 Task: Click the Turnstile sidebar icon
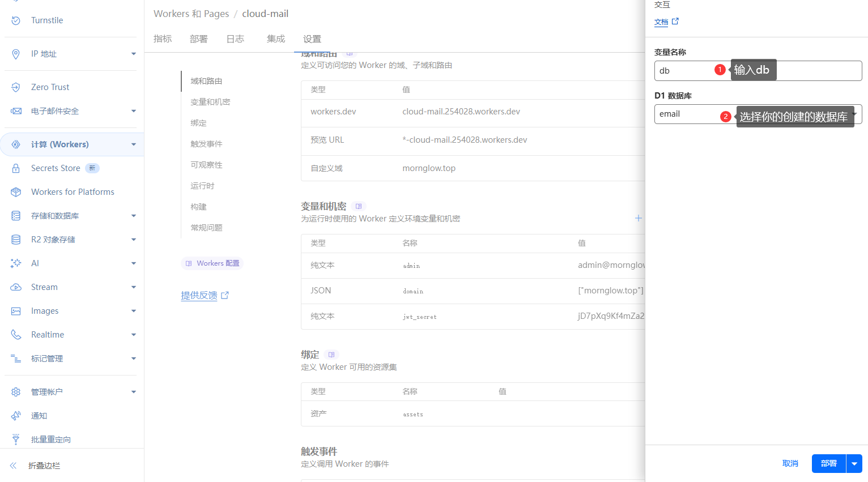click(x=16, y=20)
